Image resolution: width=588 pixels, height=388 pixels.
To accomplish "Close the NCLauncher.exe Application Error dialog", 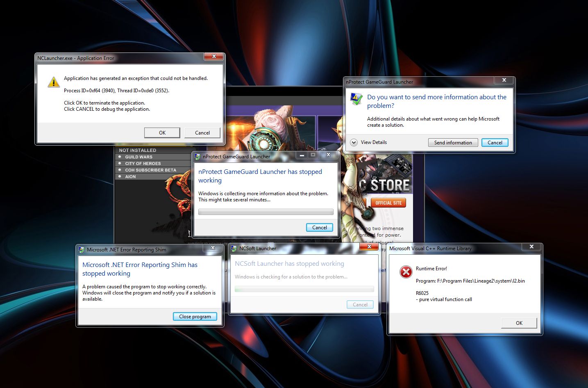I will point(214,56).
